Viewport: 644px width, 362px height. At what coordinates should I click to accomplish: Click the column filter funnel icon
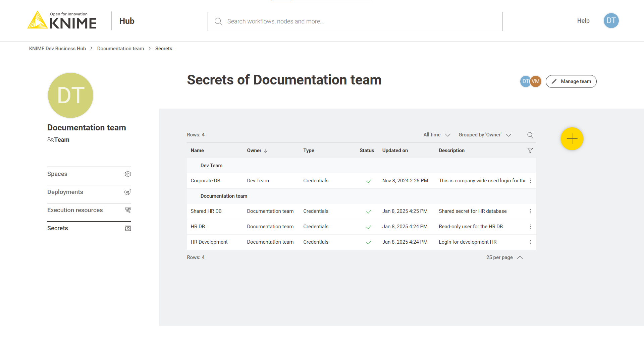click(530, 150)
